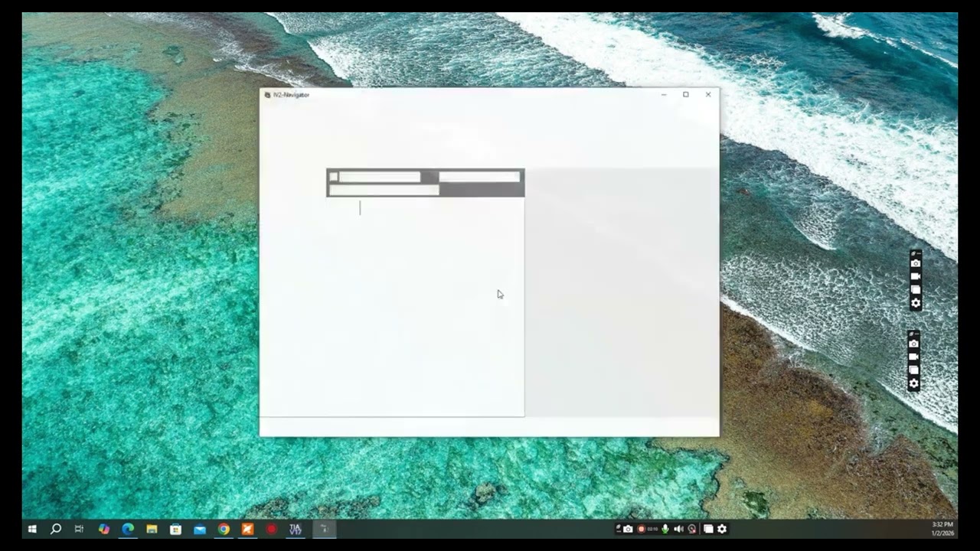Open the orange app icon on taskbar
The width and height of the screenshot is (980, 551).
(247, 529)
